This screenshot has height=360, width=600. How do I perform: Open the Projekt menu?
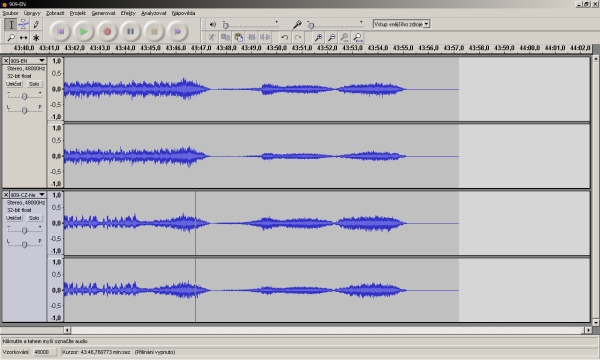click(x=78, y=13)
